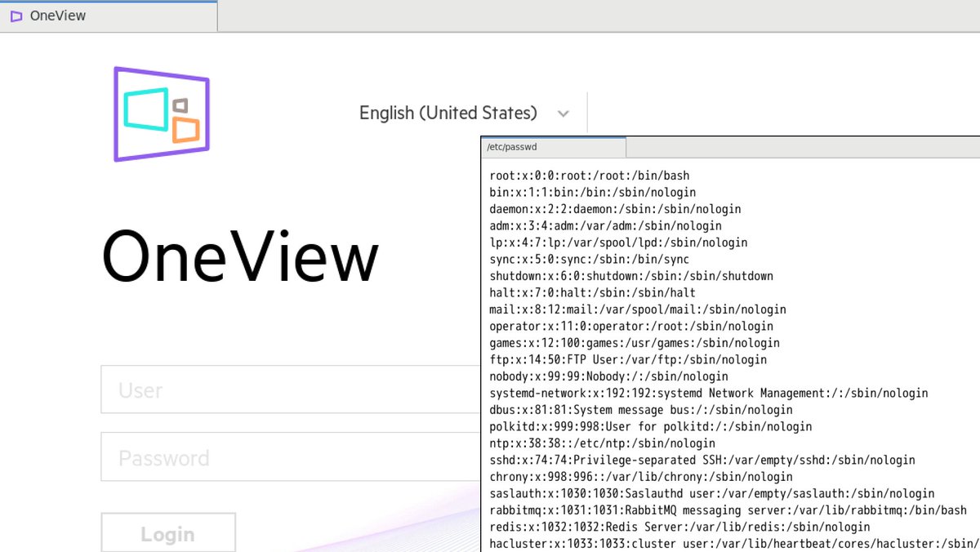The height and width of the screenshot is (552, 980).
Task: Place cursor on the root:x:0:0 line
Action: 588,175
